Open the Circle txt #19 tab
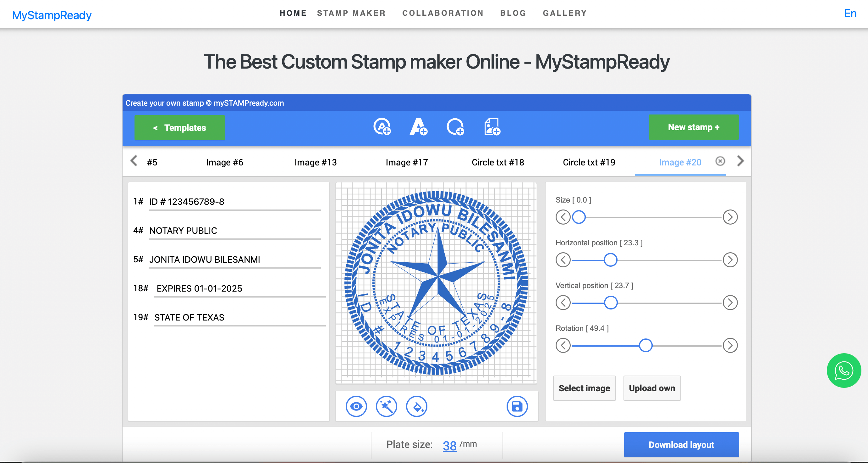 [x=589, y=161]
